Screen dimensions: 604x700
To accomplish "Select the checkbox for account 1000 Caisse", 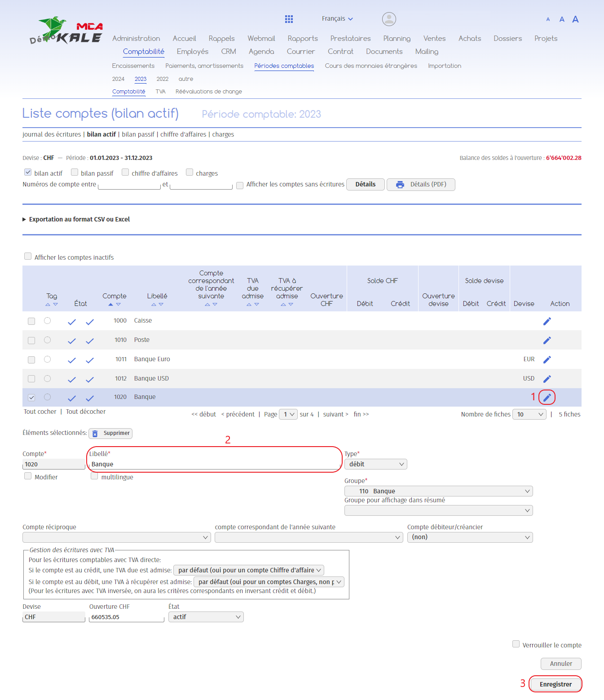I will click(31, 321).
